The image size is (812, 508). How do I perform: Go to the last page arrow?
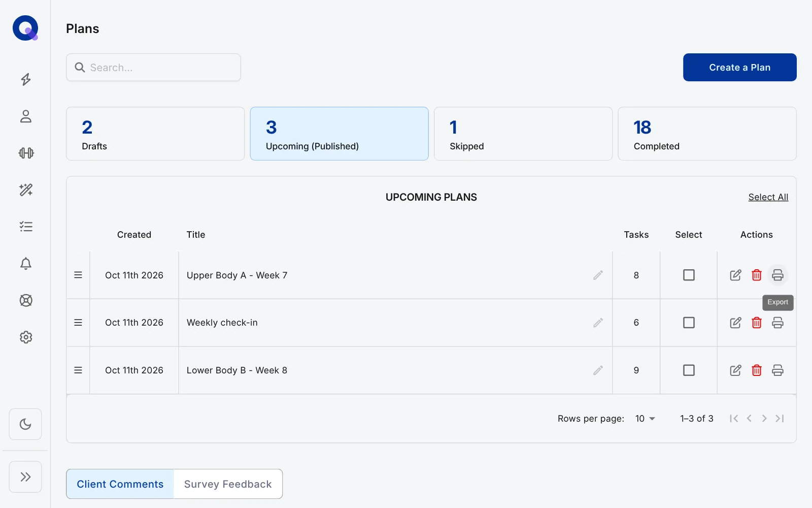(780, 419)
